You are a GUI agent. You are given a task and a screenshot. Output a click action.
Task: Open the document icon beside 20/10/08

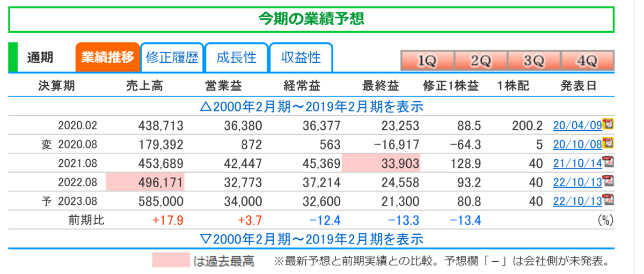pyautogui.click(x=608, y=143)
